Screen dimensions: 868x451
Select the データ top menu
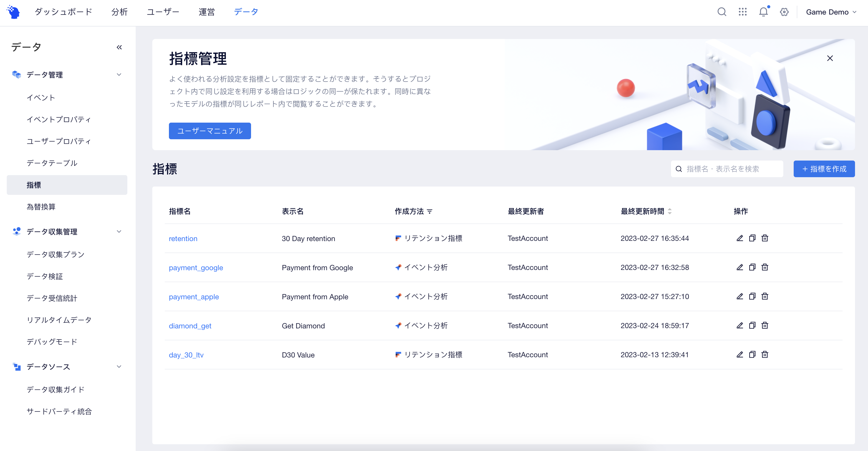tap(246, 12)
